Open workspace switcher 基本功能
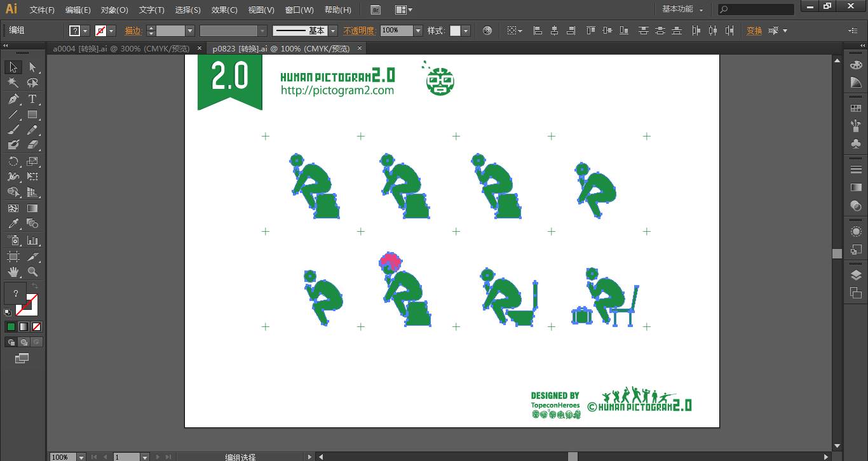This screenshot has width=868, height=461. (682, 10)
